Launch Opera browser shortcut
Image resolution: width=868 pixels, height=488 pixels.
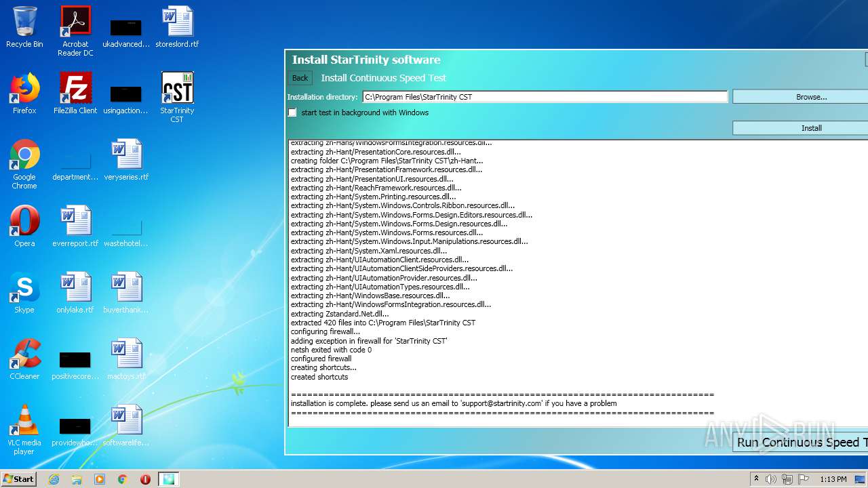point(24,226)
